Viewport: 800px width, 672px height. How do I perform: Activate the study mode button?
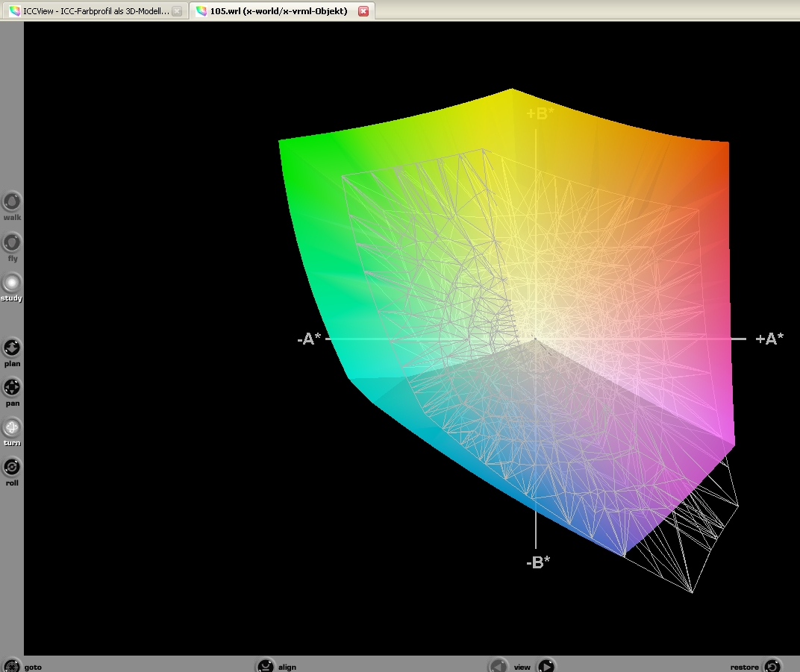tap(12, 283)
